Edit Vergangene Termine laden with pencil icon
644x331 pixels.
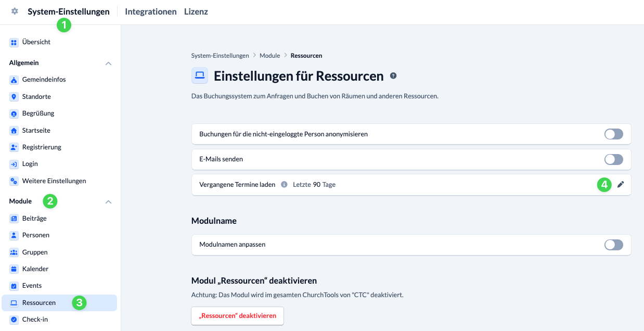pyautogui.click(x=620, y=185)
